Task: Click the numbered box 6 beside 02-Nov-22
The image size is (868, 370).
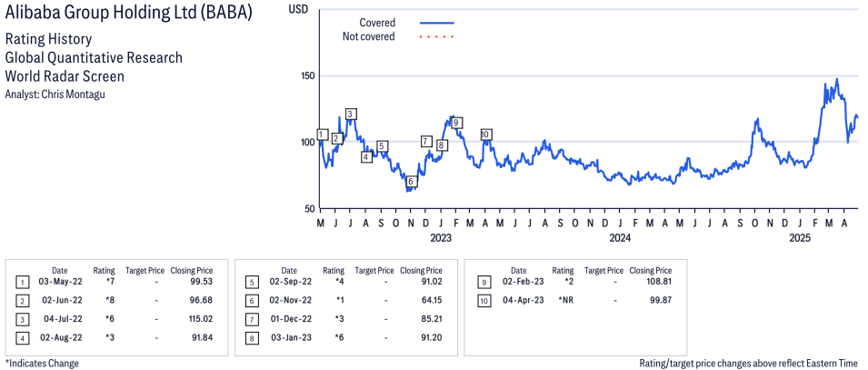Action: click(252, 301)
